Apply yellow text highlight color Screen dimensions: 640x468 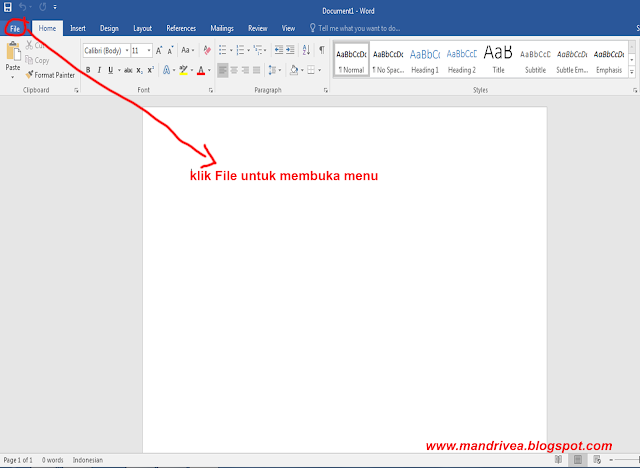click(184, 70)
